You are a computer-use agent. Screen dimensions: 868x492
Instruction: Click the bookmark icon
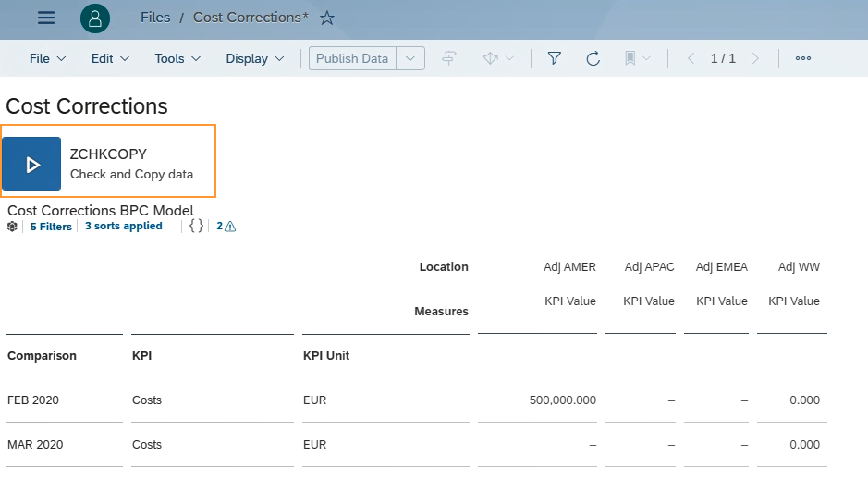click(x=630, y=58)
